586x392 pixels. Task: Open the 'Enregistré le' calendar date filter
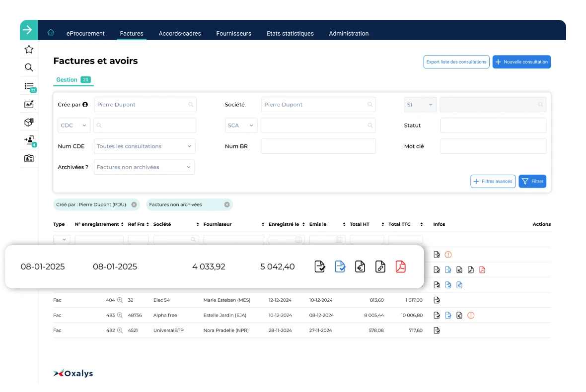pos(298,240)
